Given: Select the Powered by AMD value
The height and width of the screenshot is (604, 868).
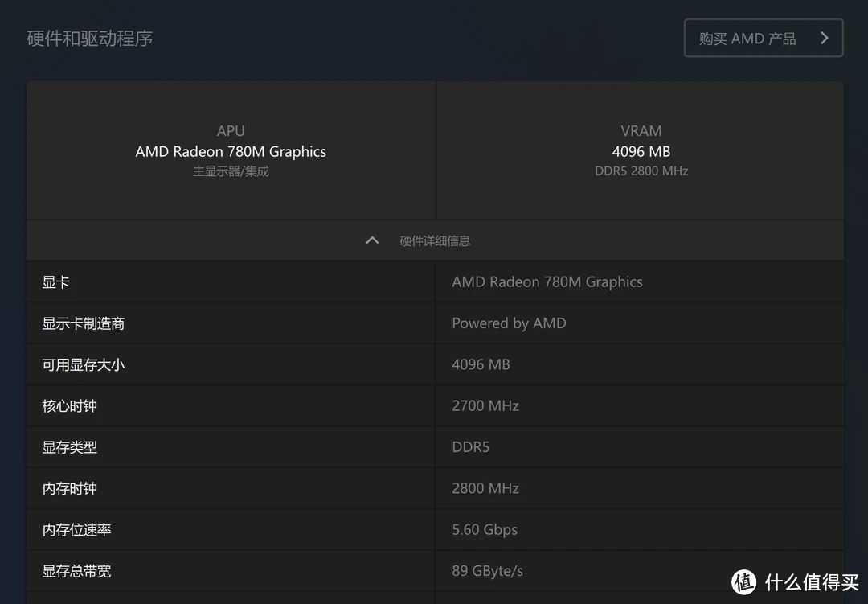Looking at the screenshot, I should click(509, 323).
